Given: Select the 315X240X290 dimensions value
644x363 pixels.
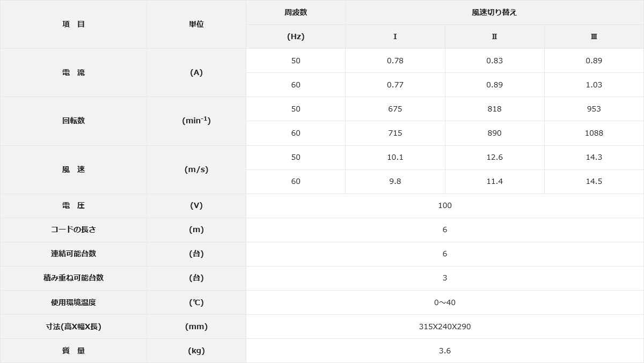Looking at the screenshot, I should point(445,327).
